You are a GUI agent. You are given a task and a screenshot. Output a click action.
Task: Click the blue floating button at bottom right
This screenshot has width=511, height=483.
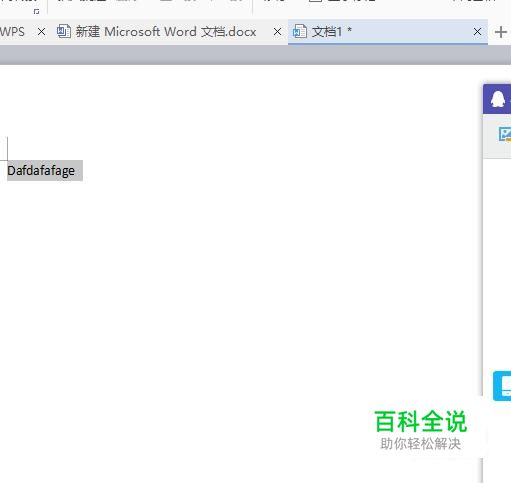[502, 386]
